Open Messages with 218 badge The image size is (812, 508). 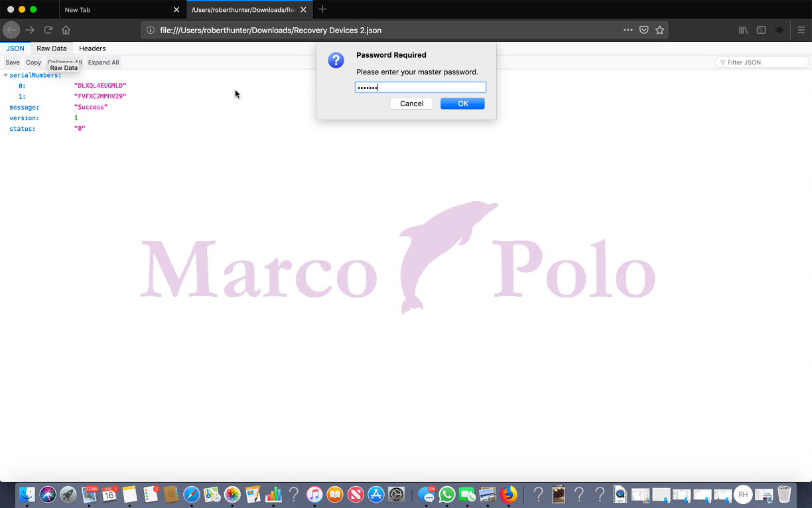tap(427, 494)
